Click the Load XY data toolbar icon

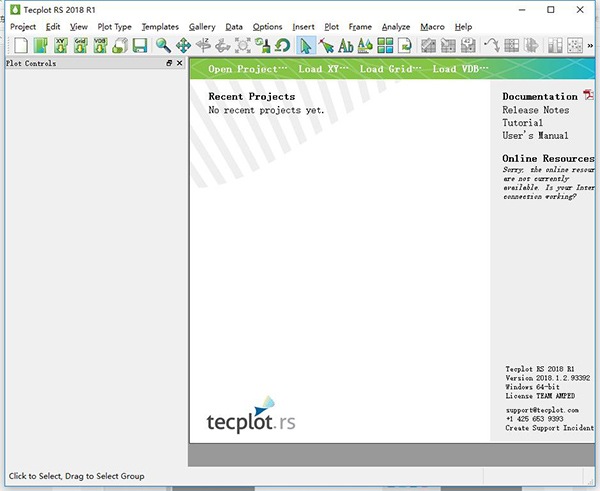(x=61, y=45)
